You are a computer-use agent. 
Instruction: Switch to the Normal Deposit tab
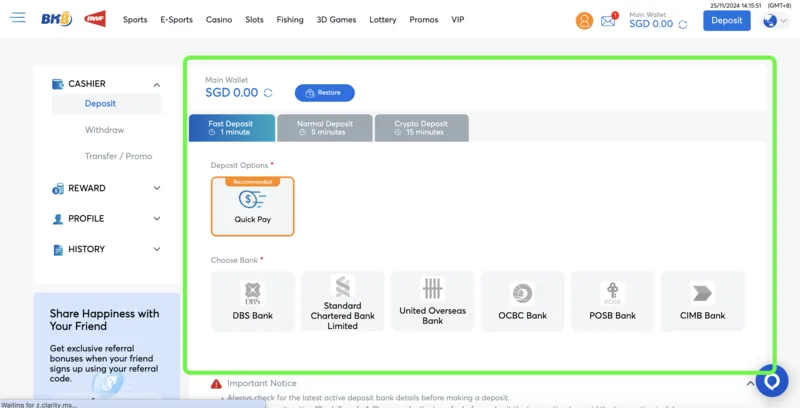[325, 127]
